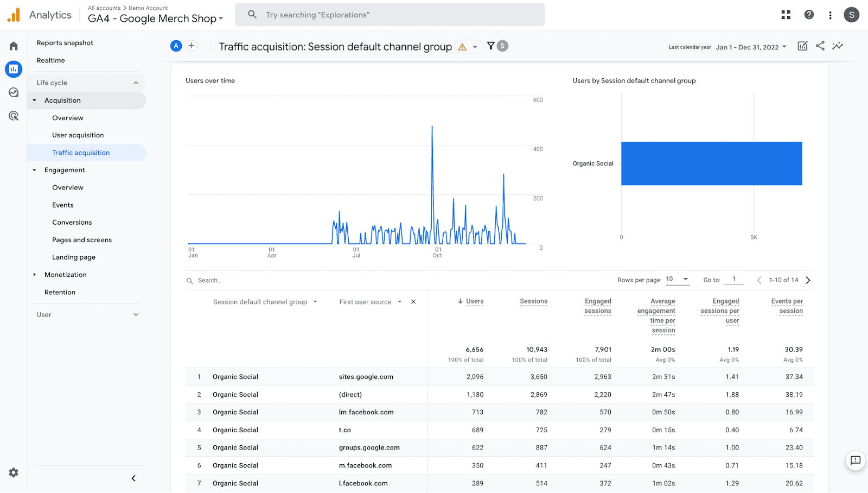
Task: Select the Explore icon in left navigation
Action: pos(13,92)
